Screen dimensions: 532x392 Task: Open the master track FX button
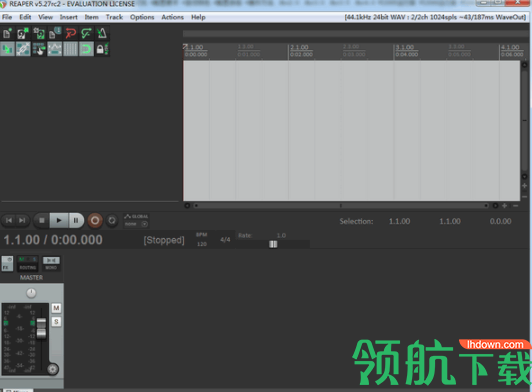pyautogui.click(x=7, y=264)
